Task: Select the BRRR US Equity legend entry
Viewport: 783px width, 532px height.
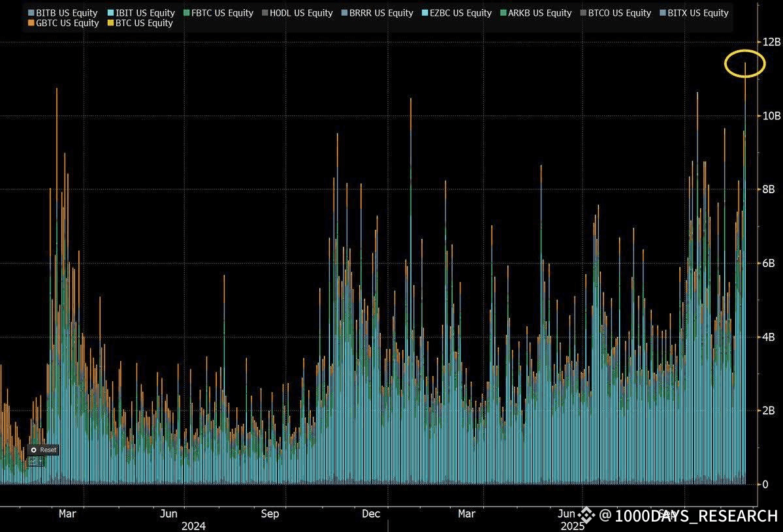Action: tap(377, 13)
